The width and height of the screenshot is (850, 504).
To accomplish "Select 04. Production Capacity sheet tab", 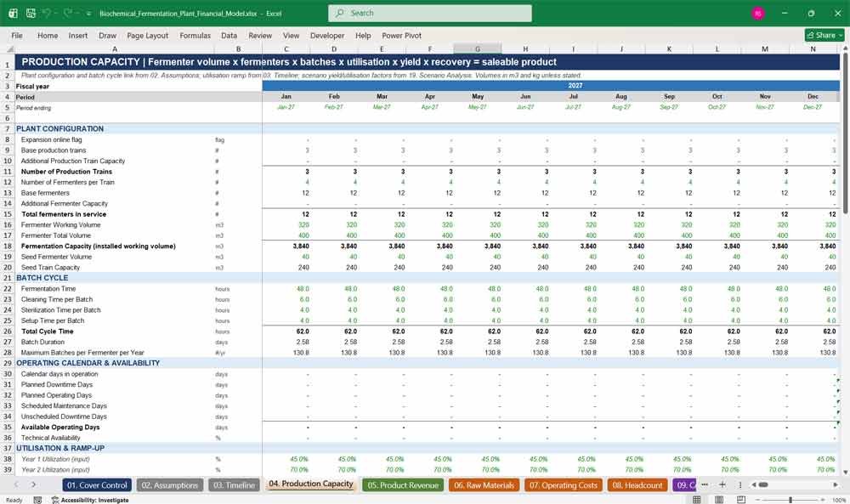I will [x=310, y=484].
